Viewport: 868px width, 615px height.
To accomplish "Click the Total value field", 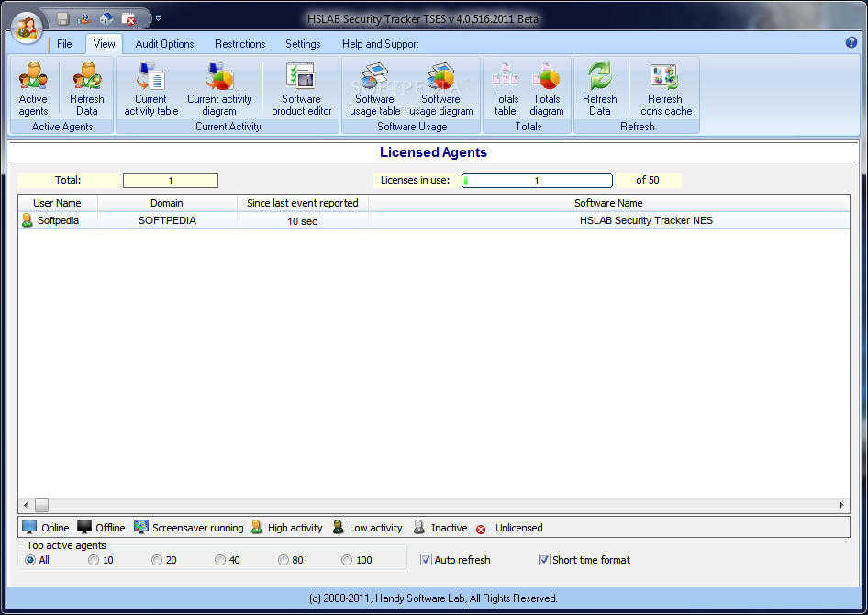I will 171,181.
